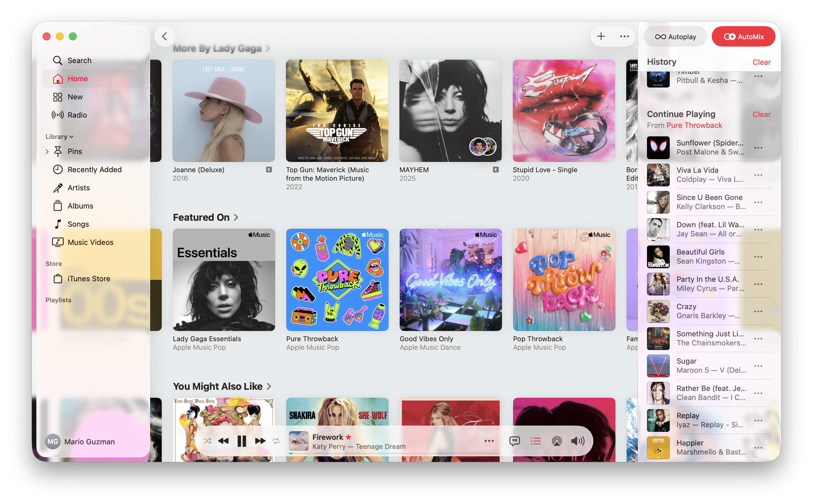The image size is (813, 504).
Task: Go to Home in the sidebar
Action: 93,79
